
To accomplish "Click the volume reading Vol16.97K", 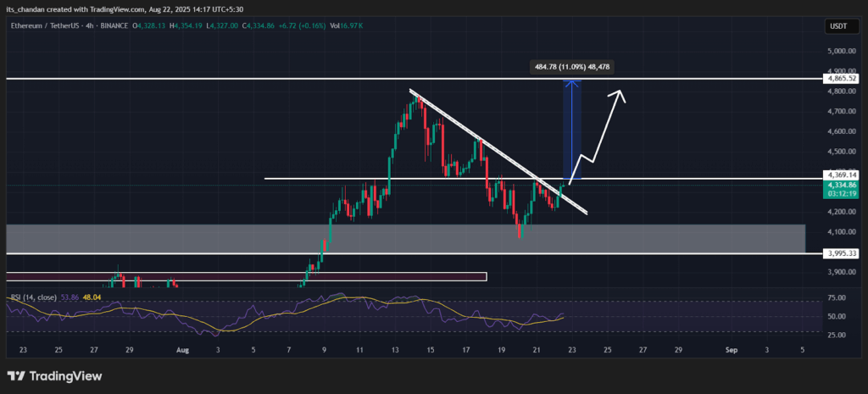I will pos(347,26).
